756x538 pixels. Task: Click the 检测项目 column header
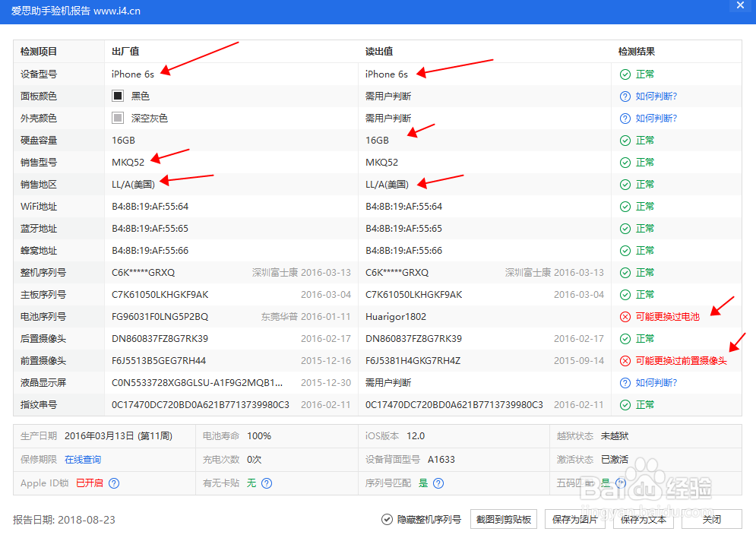pos(39,52)
